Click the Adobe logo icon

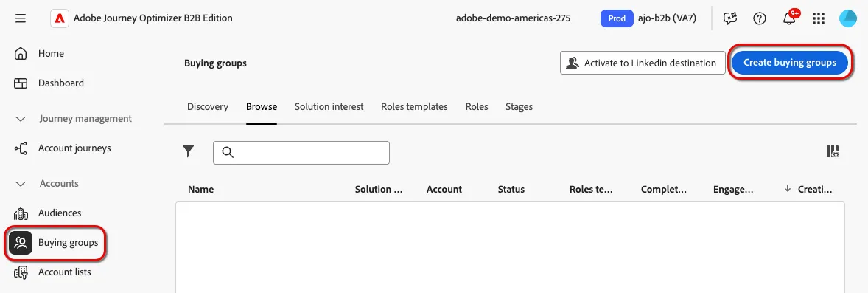point(59,18)
